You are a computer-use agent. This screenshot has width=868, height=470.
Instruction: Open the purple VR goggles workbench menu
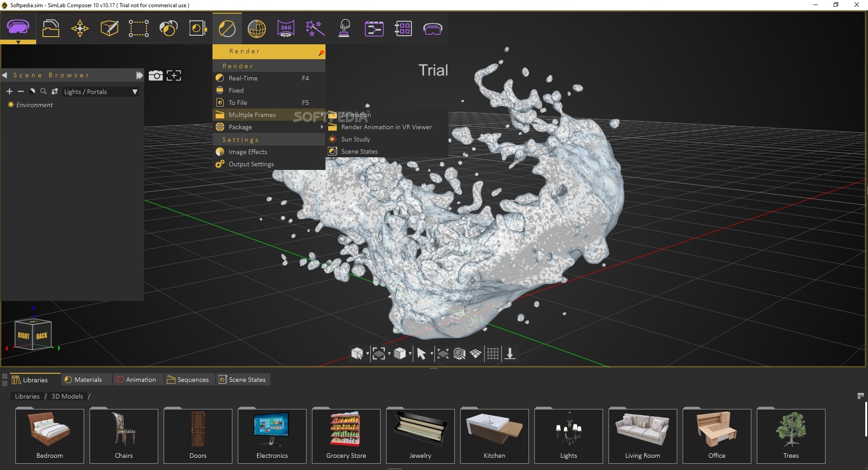18,28
